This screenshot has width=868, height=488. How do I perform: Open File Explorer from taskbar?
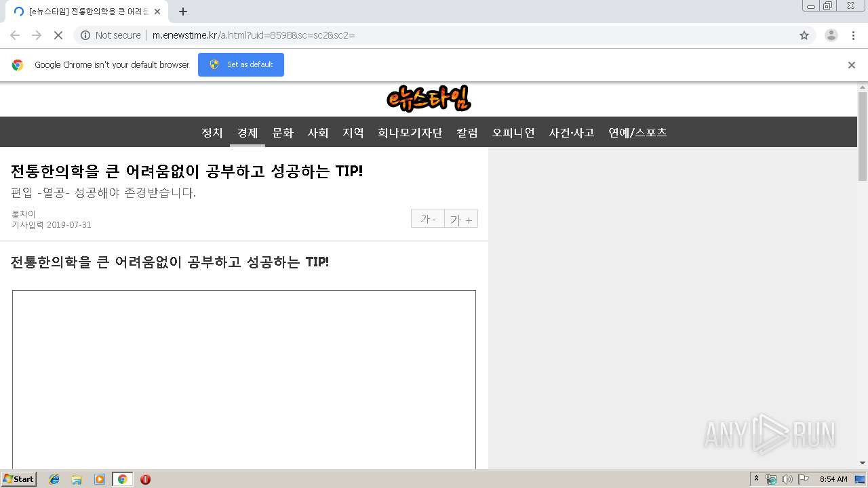point(77,479)
